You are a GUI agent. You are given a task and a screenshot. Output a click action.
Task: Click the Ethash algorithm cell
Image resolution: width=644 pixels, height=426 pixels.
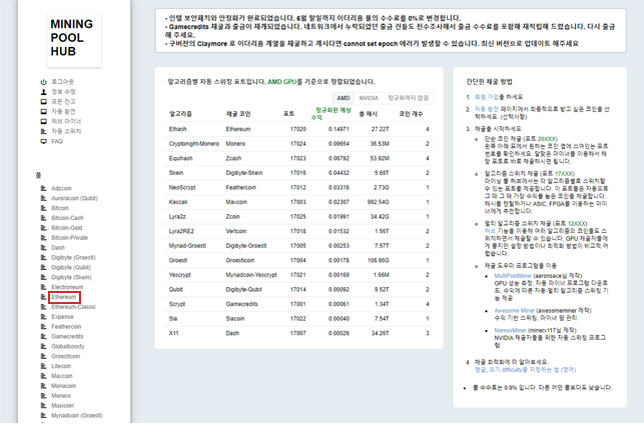[x=177, y=129]
